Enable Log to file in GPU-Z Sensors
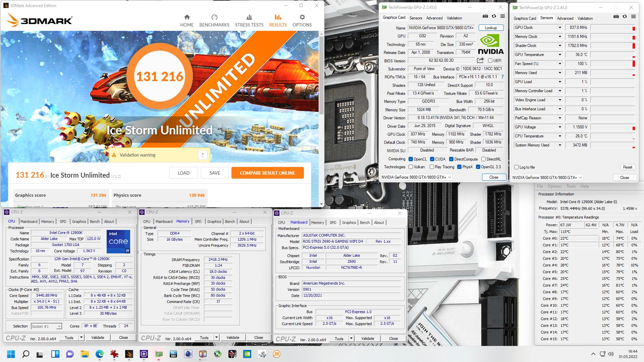 (517, 167)
